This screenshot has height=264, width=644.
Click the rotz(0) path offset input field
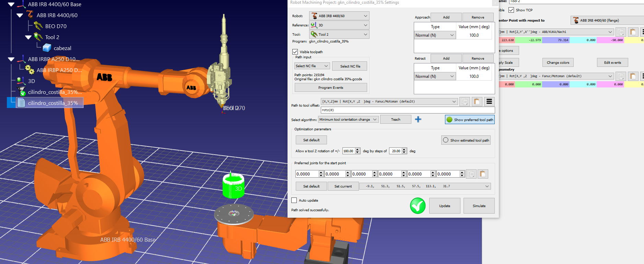click(407, 110)
